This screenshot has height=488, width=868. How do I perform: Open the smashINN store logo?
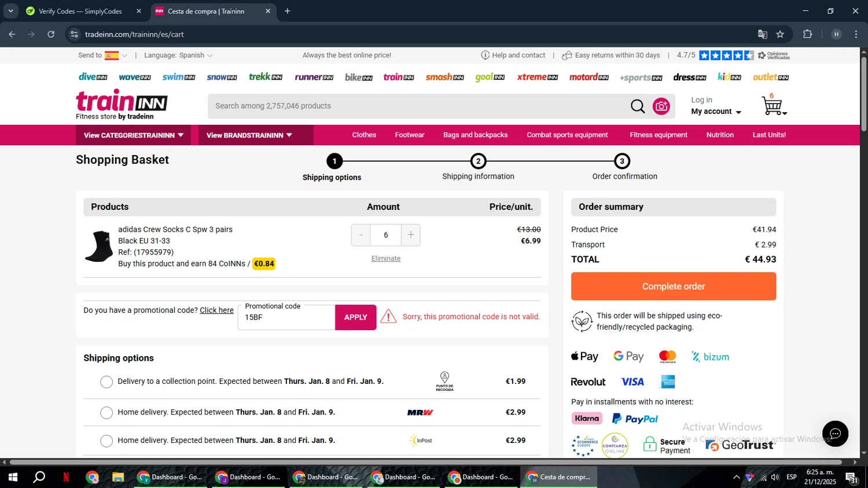click(445, 77)
